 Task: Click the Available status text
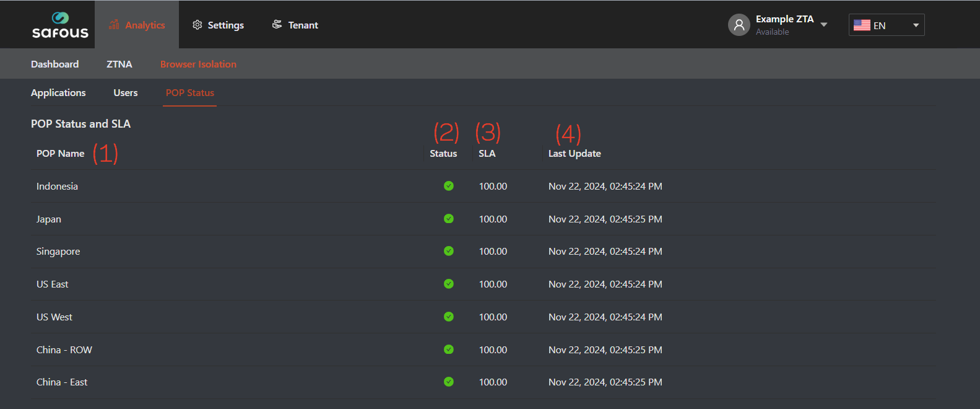pos(772,32)
